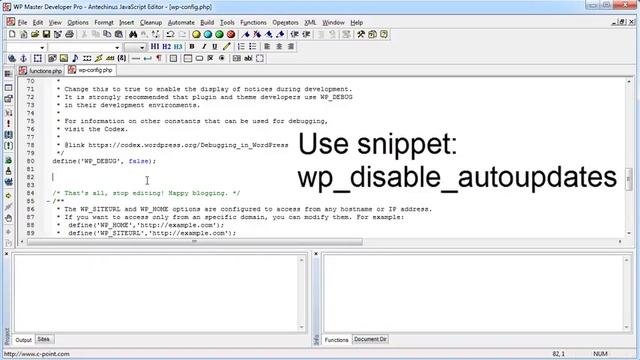
Task: Insert a Heading 2 with H2 icon
Action: coord(167,47)
